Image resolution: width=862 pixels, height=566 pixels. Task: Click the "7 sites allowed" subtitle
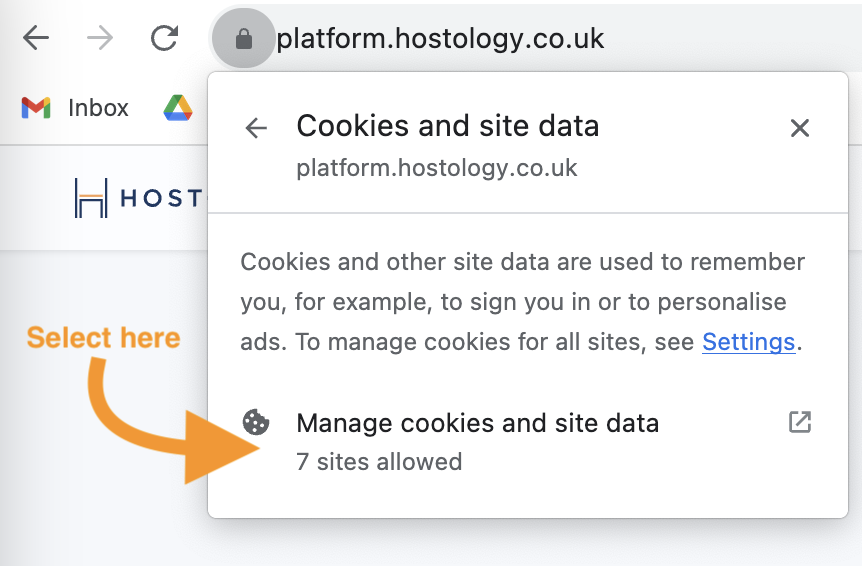coord(379,462)
